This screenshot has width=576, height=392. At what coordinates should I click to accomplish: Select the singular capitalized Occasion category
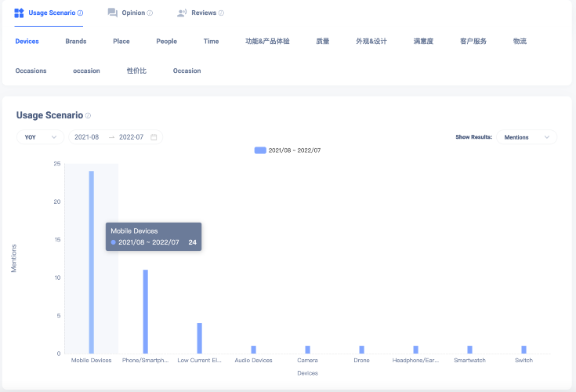pos(187,71)
